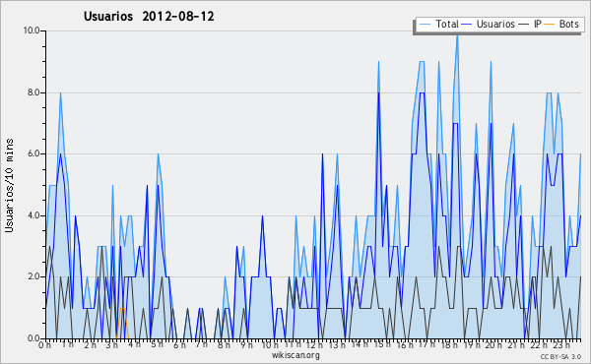591x364 pixels.
Task: Click the chart title 'Usuarios 2012-08-12'
Action: 149,17
